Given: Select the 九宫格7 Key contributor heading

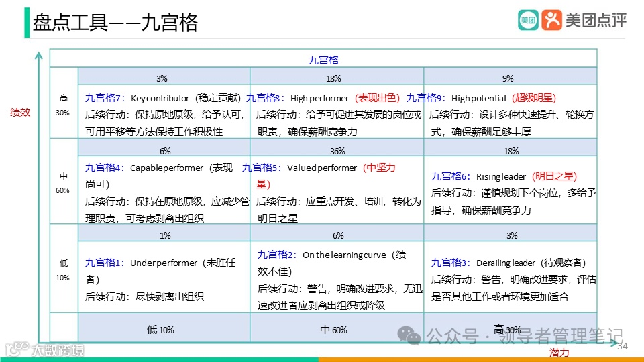Looking at the screenshot, I should (x=163, y=98).
